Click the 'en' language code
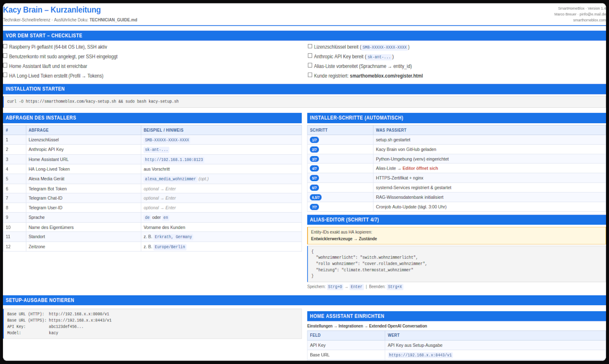 point(165,217)
